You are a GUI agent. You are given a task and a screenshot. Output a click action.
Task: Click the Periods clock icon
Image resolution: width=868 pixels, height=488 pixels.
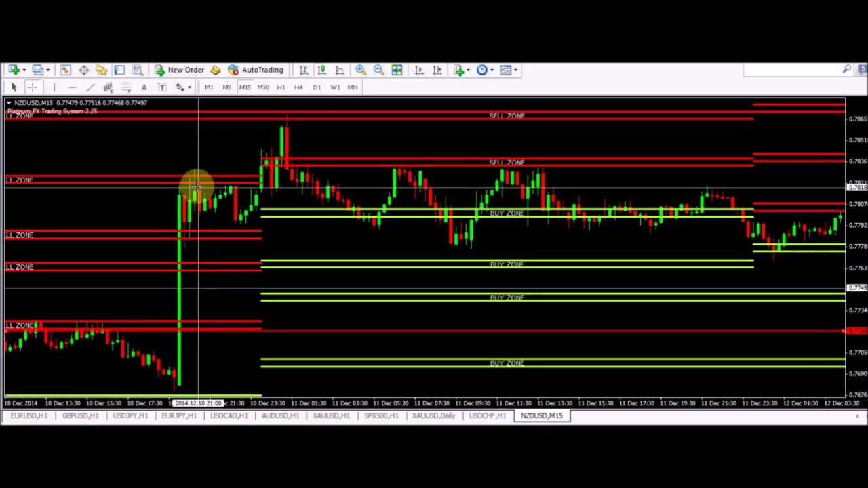(x=482, y=70)
